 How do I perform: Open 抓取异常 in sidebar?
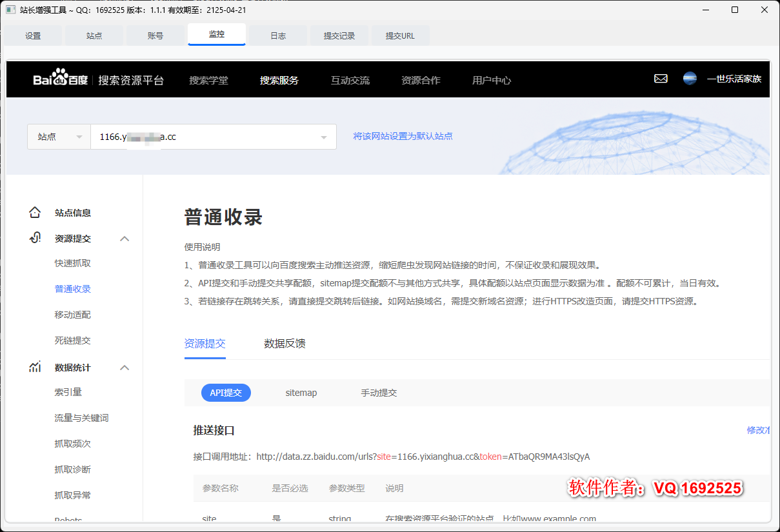tap(73, 495)
